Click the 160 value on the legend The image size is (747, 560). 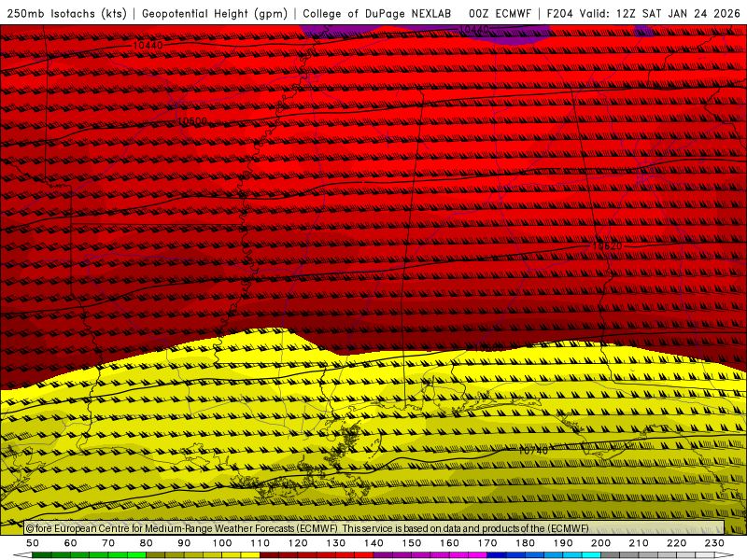tap(449, 543)
